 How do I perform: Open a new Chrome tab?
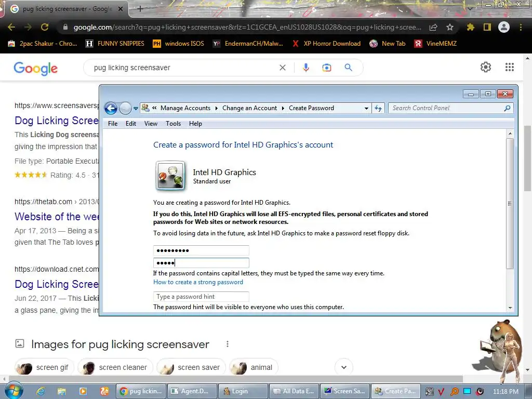140,9
